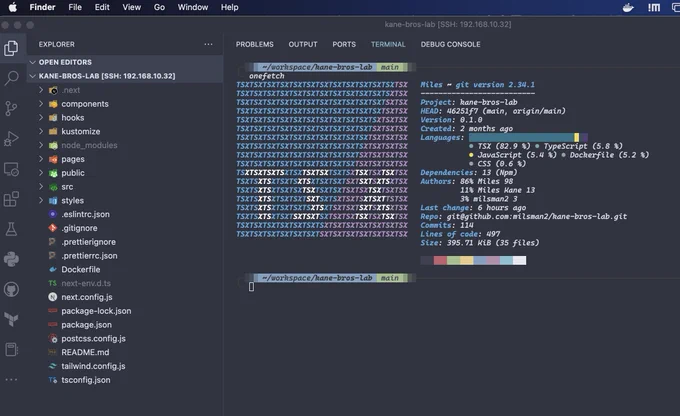The width and height of the screenshot is (680, 416).
Task: Switch to the OUTPUT panel tab
Action: [x=303, y=44]
